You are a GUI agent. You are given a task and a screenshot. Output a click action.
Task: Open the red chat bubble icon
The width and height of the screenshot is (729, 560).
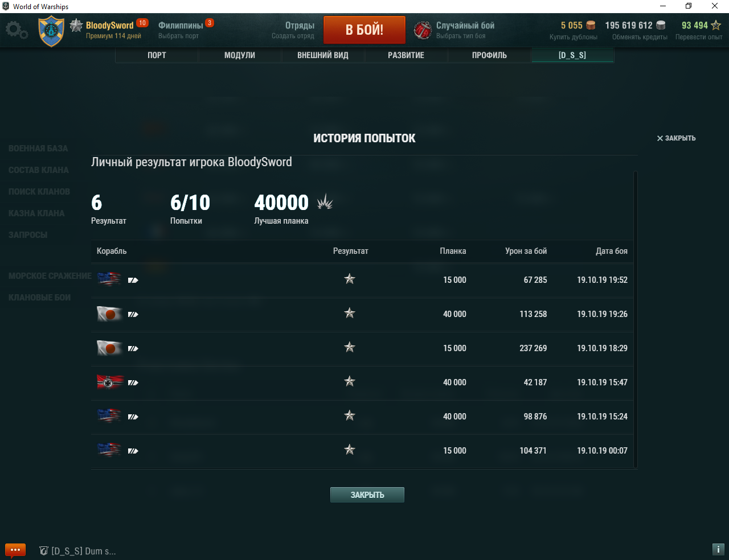[15, 550]
